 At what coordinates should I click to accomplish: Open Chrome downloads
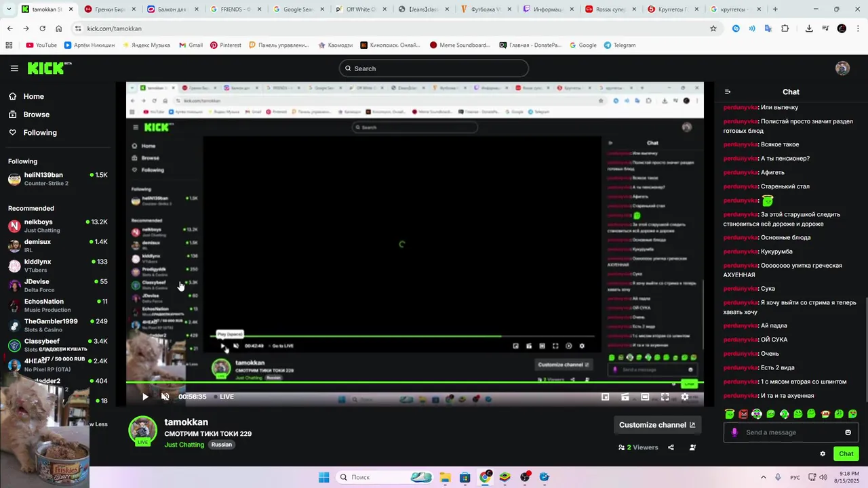click(x=809, y=28)
